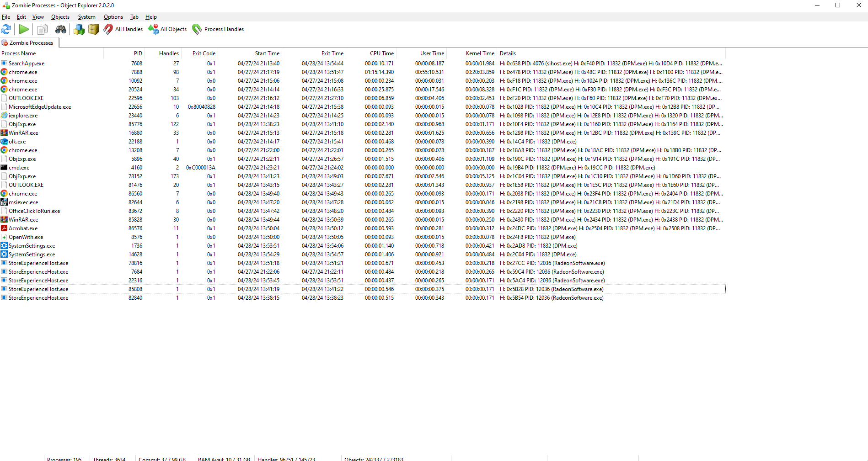Screen dimensions: 868x461
Task: Click WinRAR.exe icon for PID 85828
Action: pyautogui.click(x=4, y=220)
